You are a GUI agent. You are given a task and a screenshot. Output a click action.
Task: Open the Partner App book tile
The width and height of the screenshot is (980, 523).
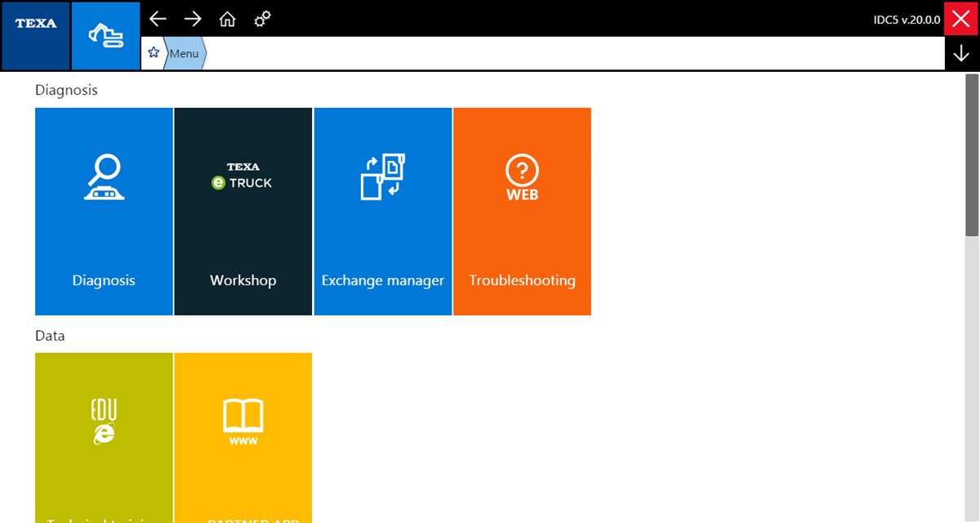click(243, 437)
